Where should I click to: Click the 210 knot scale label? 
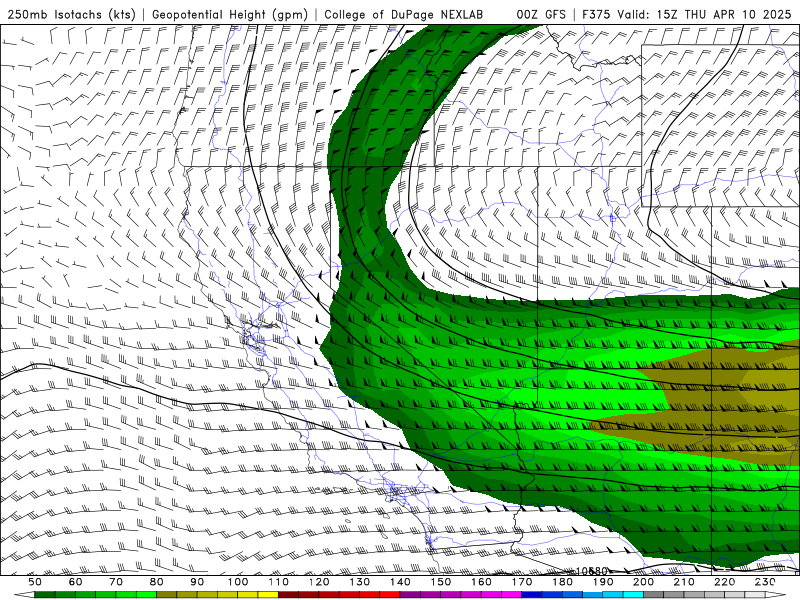(x=684, y=582)
